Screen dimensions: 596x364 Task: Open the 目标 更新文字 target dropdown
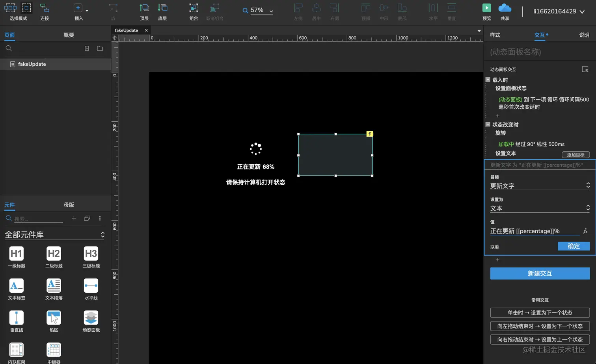coord(540,186)
